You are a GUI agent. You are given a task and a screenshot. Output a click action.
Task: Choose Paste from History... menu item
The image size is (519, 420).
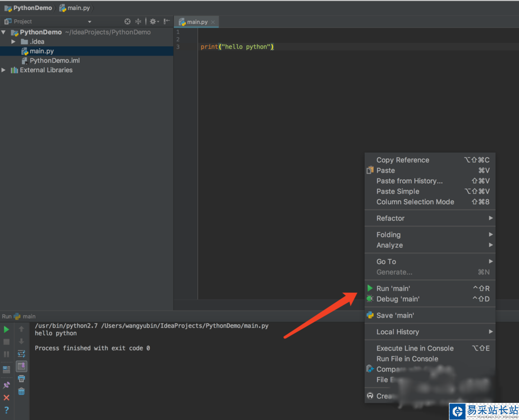click(430, 181)
